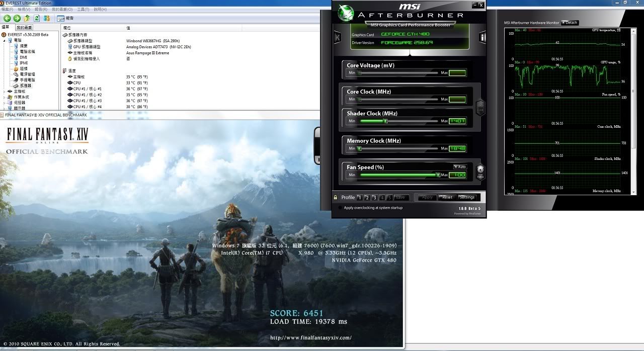Click the EVEREST forward navigation arrow
This screenshot has width=644, height=351.
[x=16, y=18]
